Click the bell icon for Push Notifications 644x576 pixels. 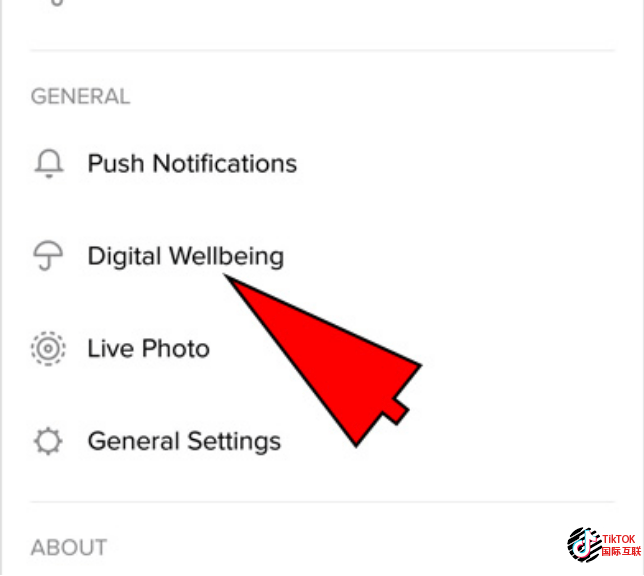[x=49, y=164]
